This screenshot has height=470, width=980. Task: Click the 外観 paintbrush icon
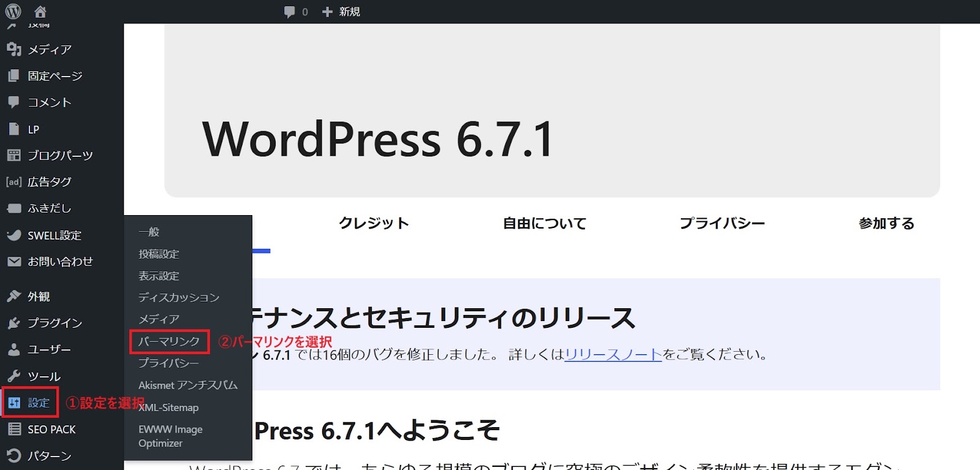pyautogui.click(x=13, y=297)
